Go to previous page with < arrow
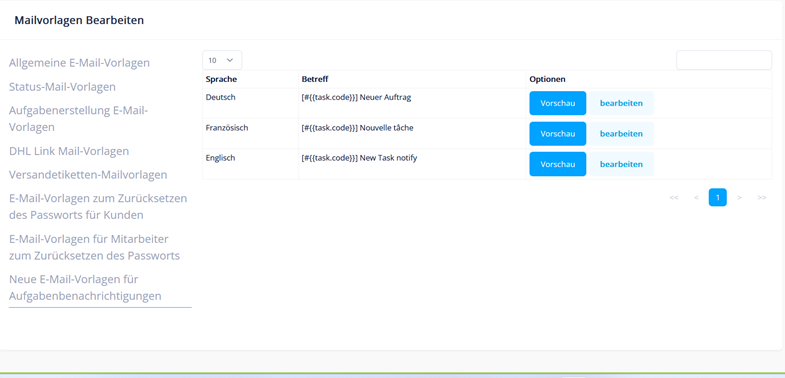This screenshot has height=378, width=785. tap(696, 198)
